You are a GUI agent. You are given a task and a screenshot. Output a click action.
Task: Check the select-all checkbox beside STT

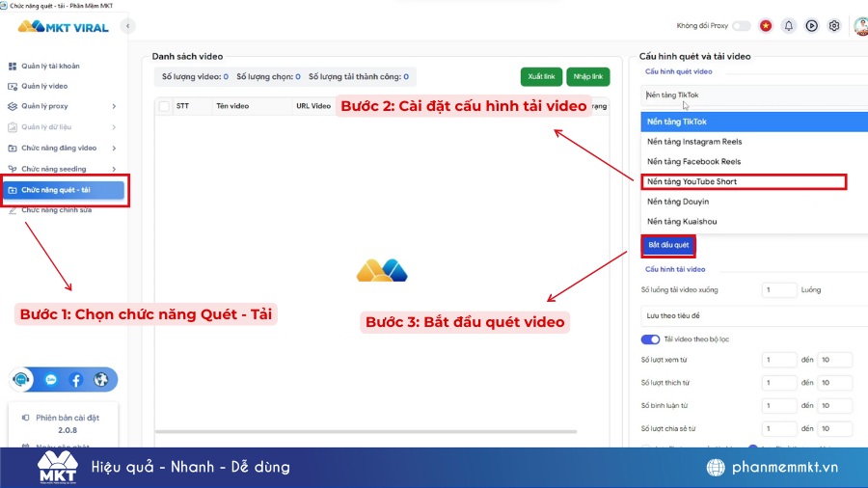pos(164,106)
